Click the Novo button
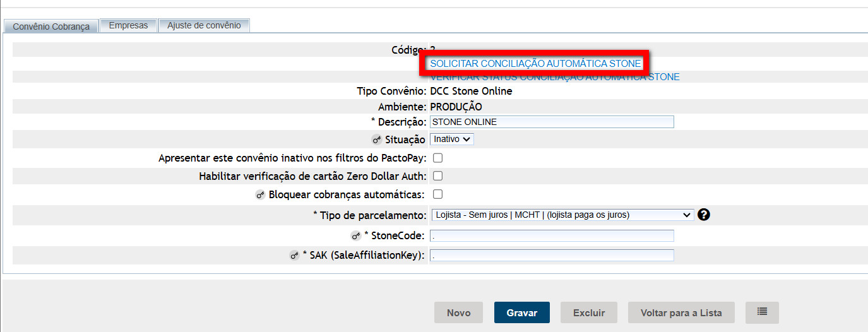Image resolution: width=868 pixels, height=332 pixels. pyautogui.click(x=458, y=312)
